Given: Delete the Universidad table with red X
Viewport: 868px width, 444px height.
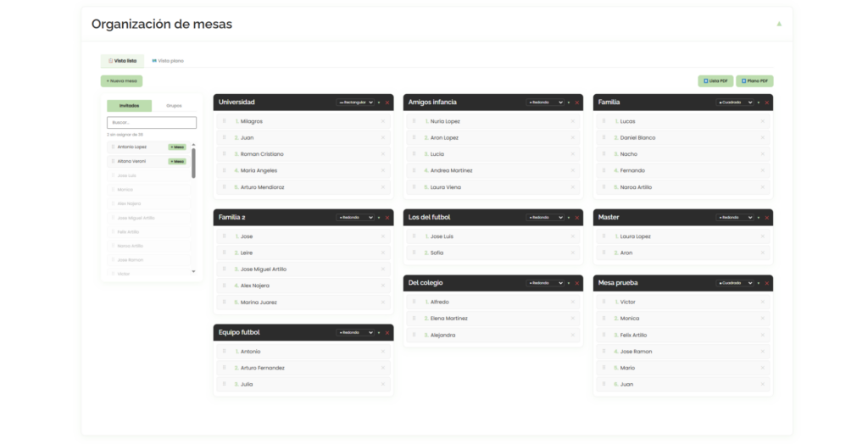Looking at the screenshot, I should click(387, 103).
